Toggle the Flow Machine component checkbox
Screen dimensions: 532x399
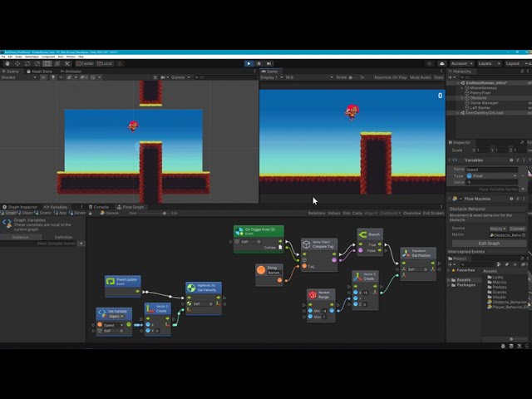pos(461,199)
